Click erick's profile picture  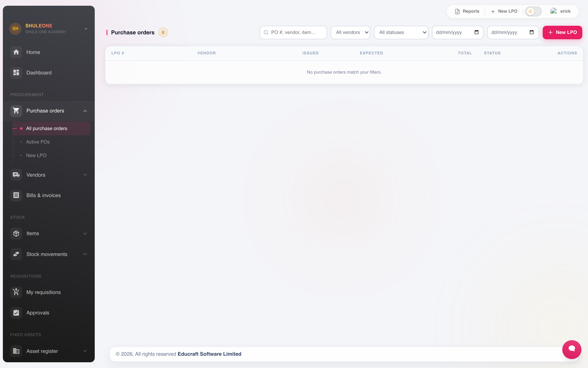pos(553,11)
